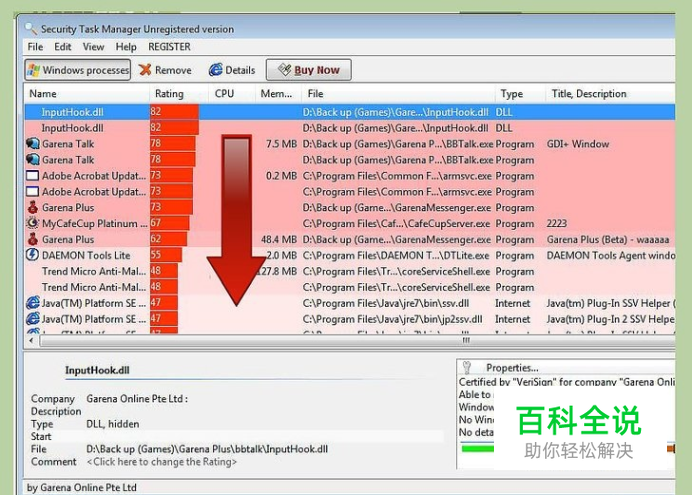This screenshot has width=692, height=495.
Task: Click the CafeCupServer.exe file path cell
Action: [x=396, y=224]
